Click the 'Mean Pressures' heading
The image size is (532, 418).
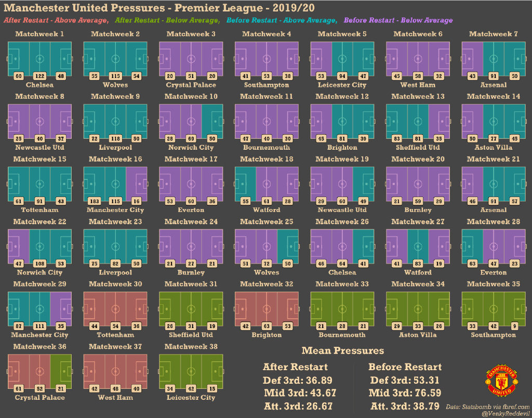click(343, 350)
